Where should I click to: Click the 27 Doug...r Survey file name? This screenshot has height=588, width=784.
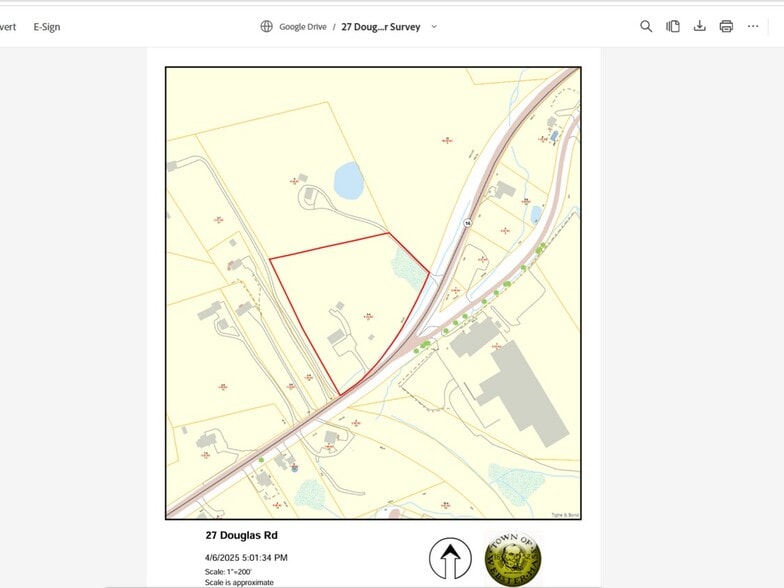(380, 27)
